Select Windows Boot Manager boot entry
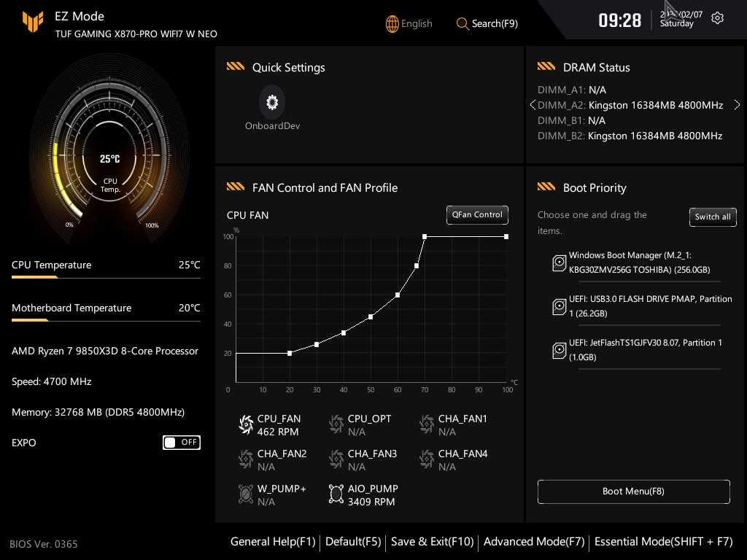Viewport: 747px width, 560px height. point(639,262)
